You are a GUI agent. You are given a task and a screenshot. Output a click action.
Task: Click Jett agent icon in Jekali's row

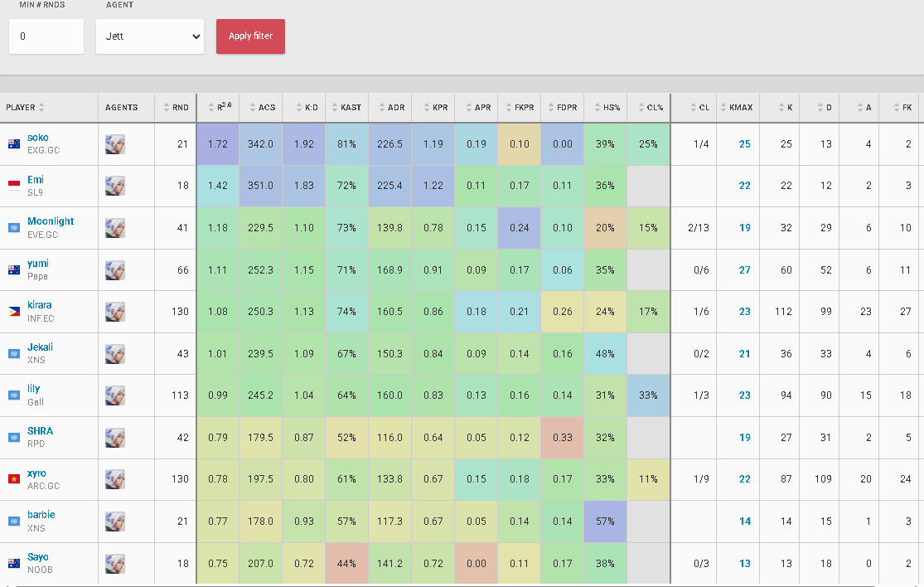[x=115, y=354]
